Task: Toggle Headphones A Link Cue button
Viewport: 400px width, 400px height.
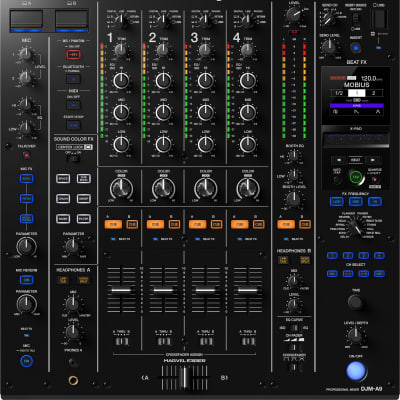Action: 63,280
